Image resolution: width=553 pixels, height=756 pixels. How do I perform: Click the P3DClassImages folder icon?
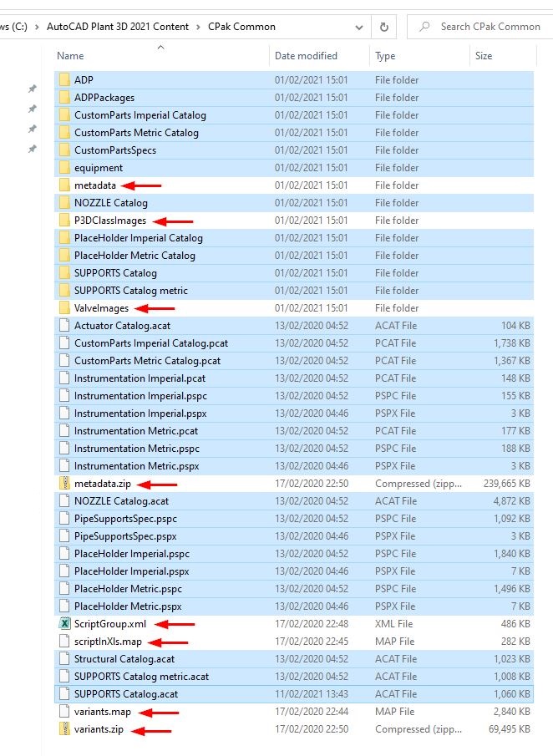pos(64,221)
